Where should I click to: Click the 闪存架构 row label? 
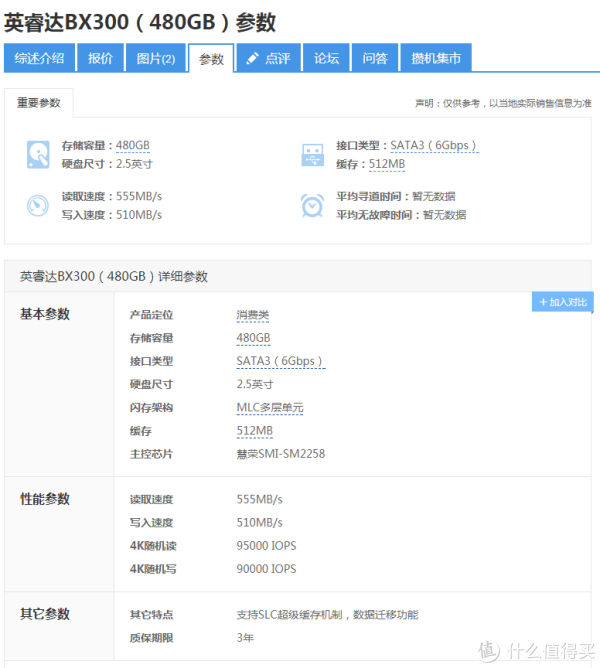pos(151,408)
